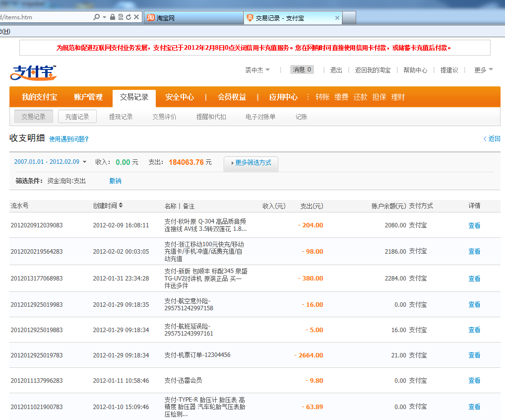Open the 消息 0 messages button
The width and height of the screenshot is (505, 420).
tap(302, 70)
